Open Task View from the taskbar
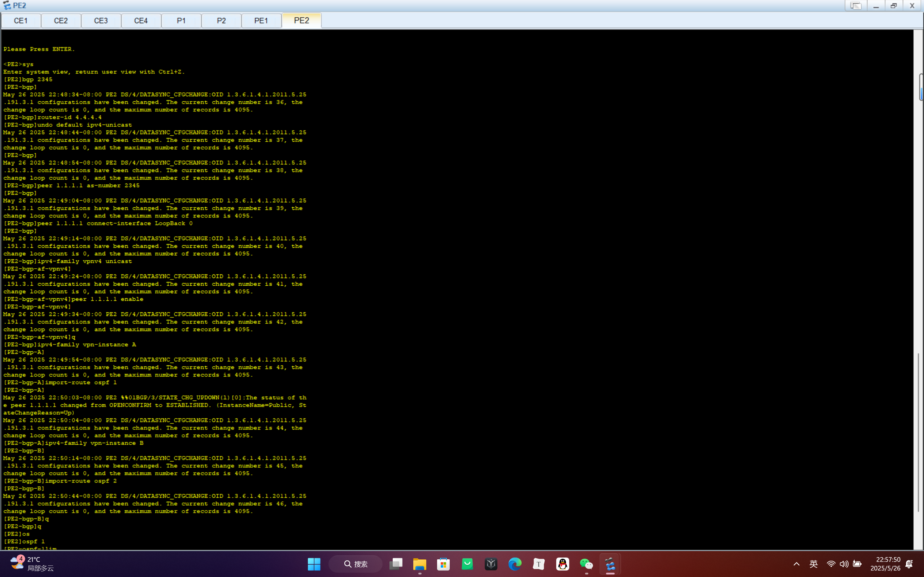The height and width of the screenshot is (577, 924). coord(396,564)
